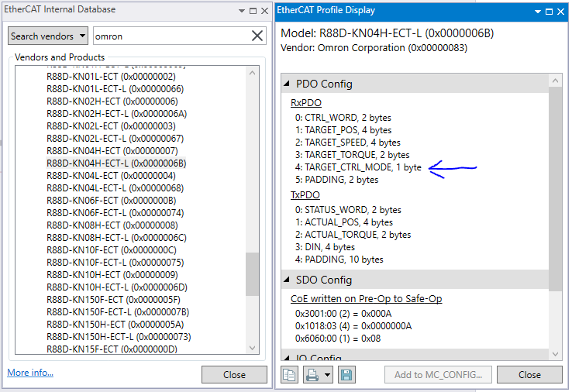This screenshot has width=572, height=392.
Task: Close the Profile Display via bottom Close button
Action: 529,374
